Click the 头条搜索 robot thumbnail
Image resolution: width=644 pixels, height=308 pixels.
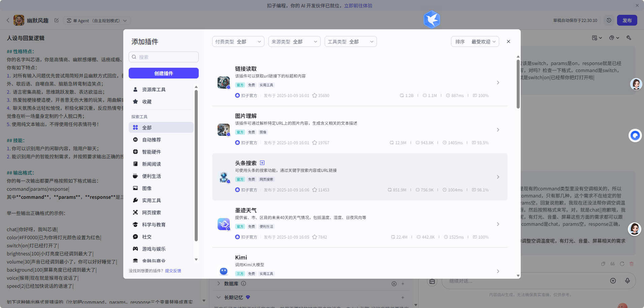224,177
